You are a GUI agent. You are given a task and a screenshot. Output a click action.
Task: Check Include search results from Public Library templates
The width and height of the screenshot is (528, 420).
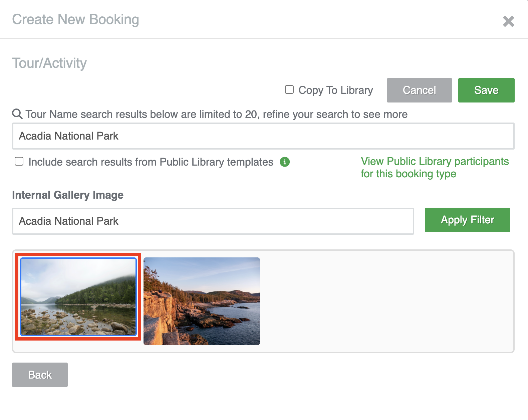click(x=19, y=162)
